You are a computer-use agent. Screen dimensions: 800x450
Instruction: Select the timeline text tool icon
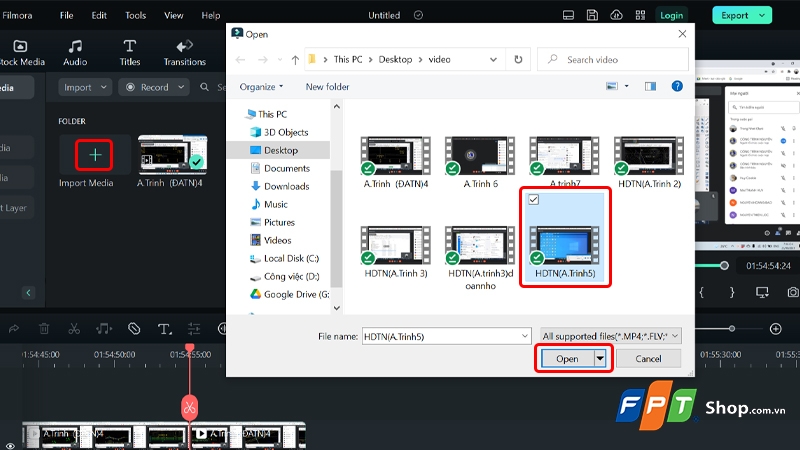(164, 329)
